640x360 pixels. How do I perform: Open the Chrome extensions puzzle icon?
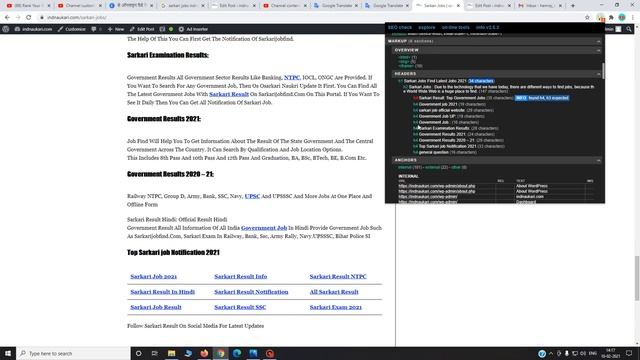(611, 18)
